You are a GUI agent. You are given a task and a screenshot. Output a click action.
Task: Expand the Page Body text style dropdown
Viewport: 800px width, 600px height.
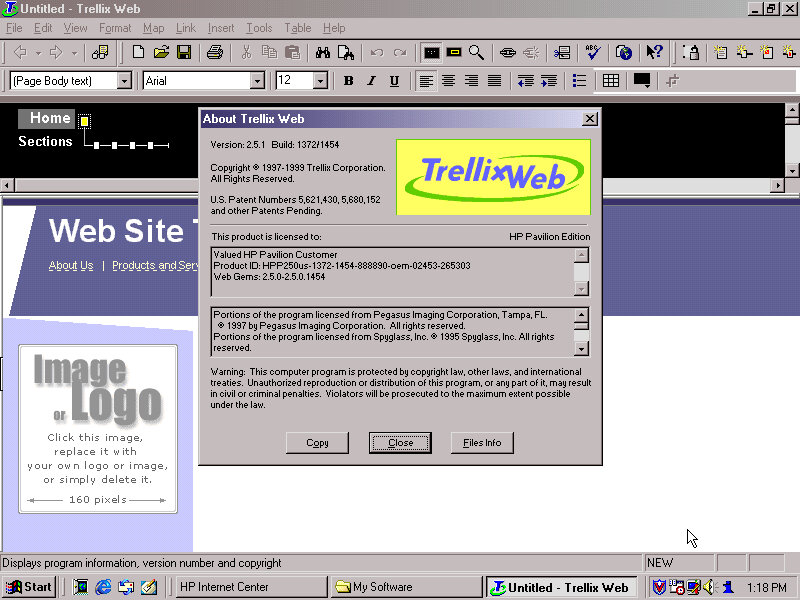click(124, 81)
